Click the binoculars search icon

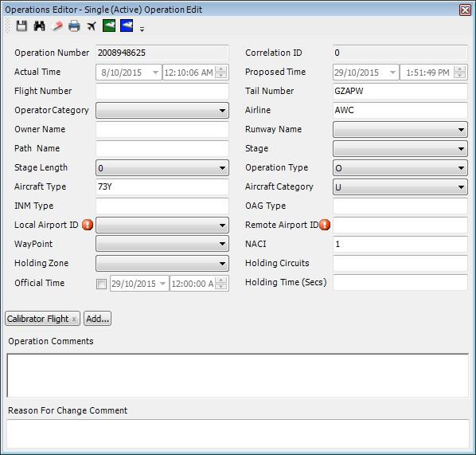39,26
